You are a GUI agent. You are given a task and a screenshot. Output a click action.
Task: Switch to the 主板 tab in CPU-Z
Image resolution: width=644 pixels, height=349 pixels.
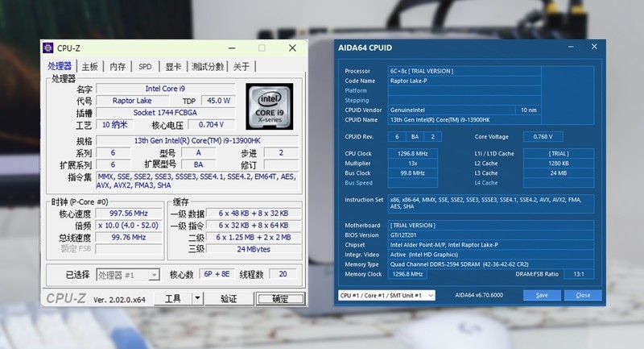(89, 67)
